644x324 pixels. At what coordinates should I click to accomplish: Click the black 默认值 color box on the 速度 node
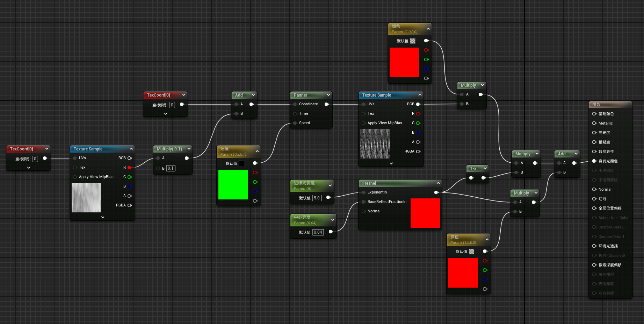click(x=241, y=163)
